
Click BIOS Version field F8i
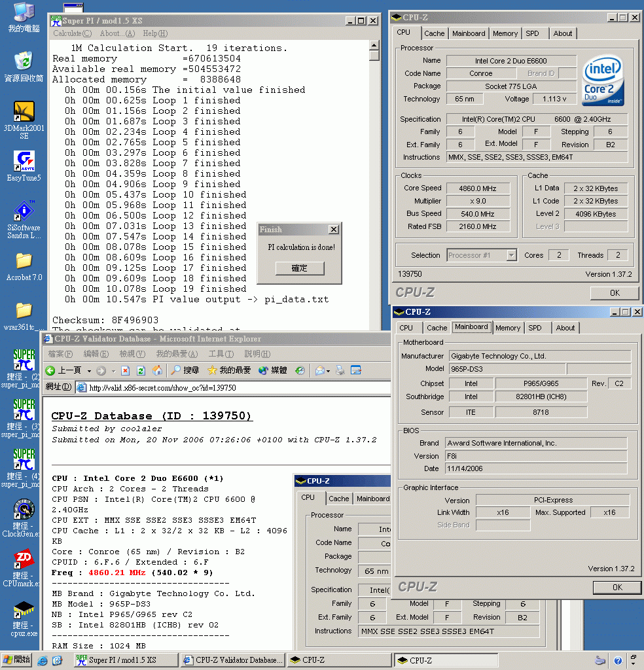pyautogui.click(x=535, y=456)
